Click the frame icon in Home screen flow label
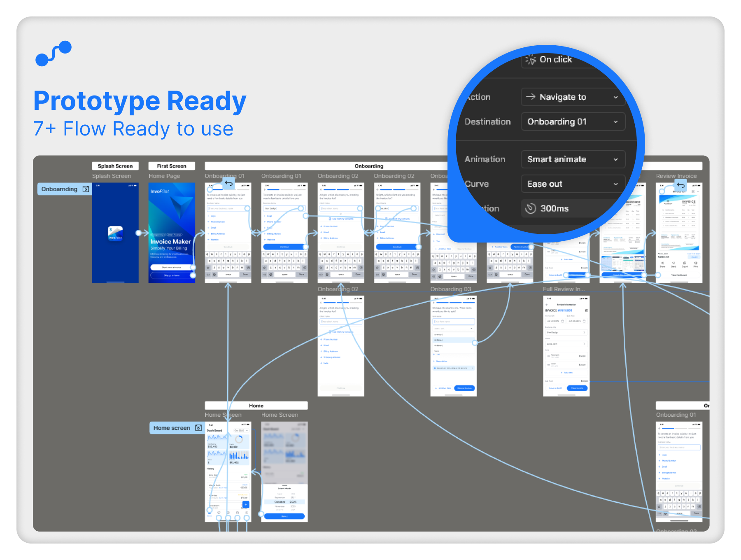 [198, 428]
